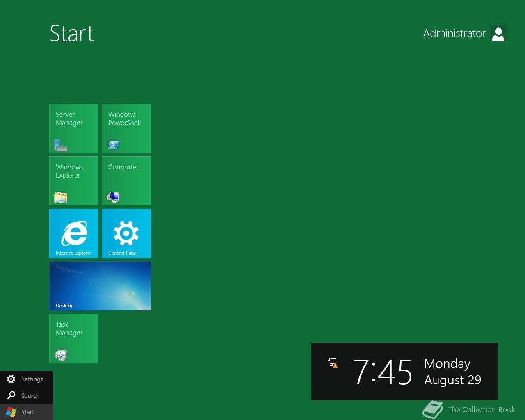This screenshot has height=420, width=525.
Task: Click the Start heading text
Action: (72, 33)
